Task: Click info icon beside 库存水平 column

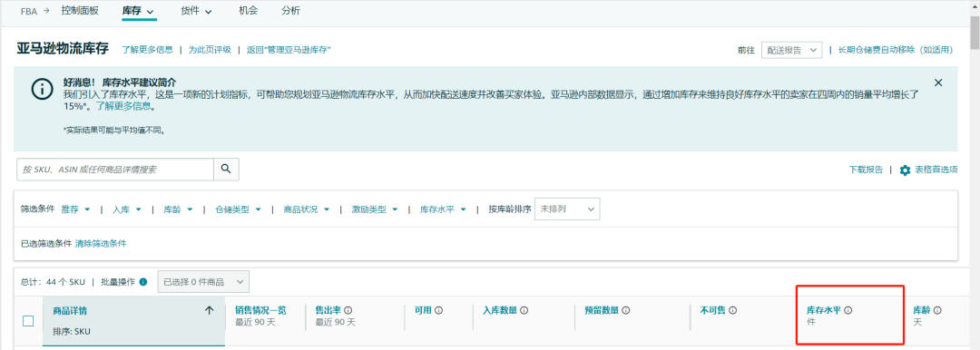Action: pos(848,310)
